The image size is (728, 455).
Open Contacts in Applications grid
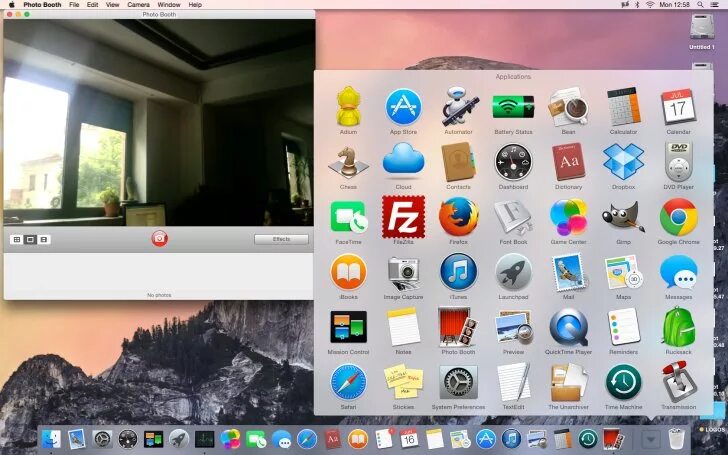(x=458, y=162)
